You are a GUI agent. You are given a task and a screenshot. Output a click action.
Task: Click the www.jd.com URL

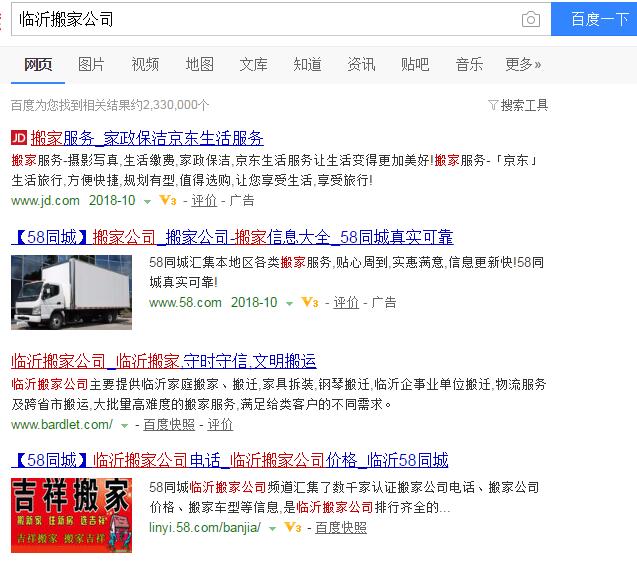(x=46, y=201)
